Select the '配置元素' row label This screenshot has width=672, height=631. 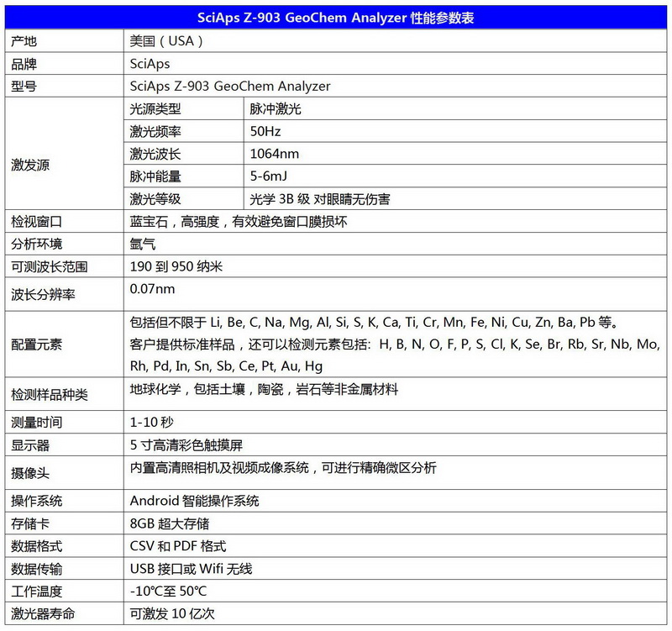(x=37, y=344)
